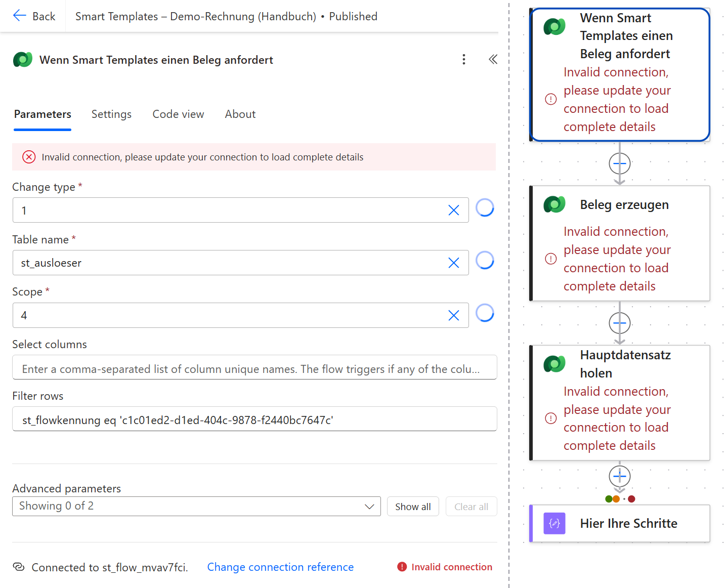Collapse the side panel with double chevron
The height and width of the screenshot is (588, 726).
tap(493, 60)
